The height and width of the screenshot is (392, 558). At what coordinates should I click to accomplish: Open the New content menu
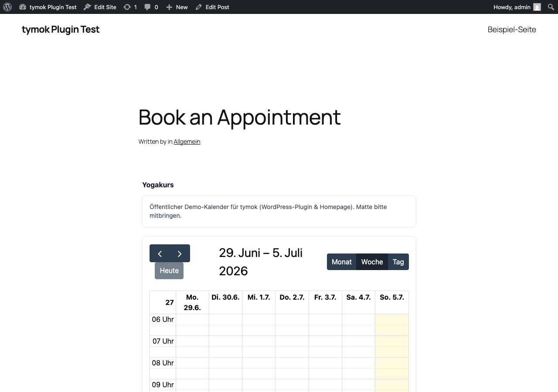177,7
